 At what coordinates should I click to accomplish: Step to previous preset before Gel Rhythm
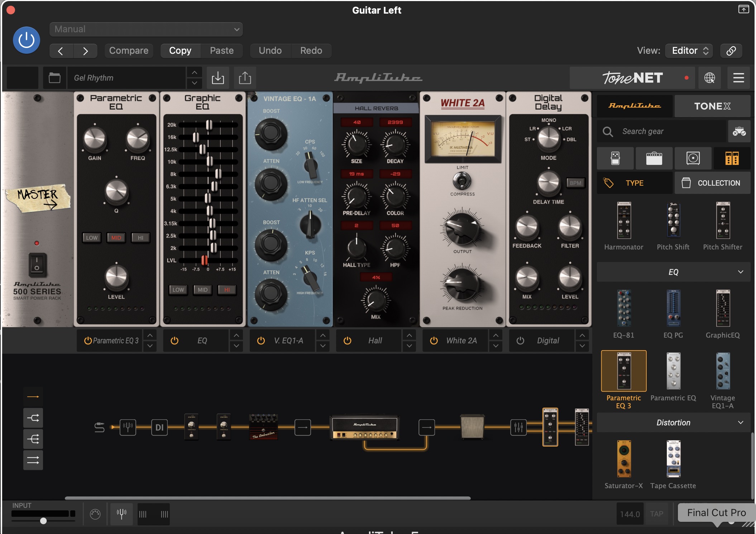point(194,72)
